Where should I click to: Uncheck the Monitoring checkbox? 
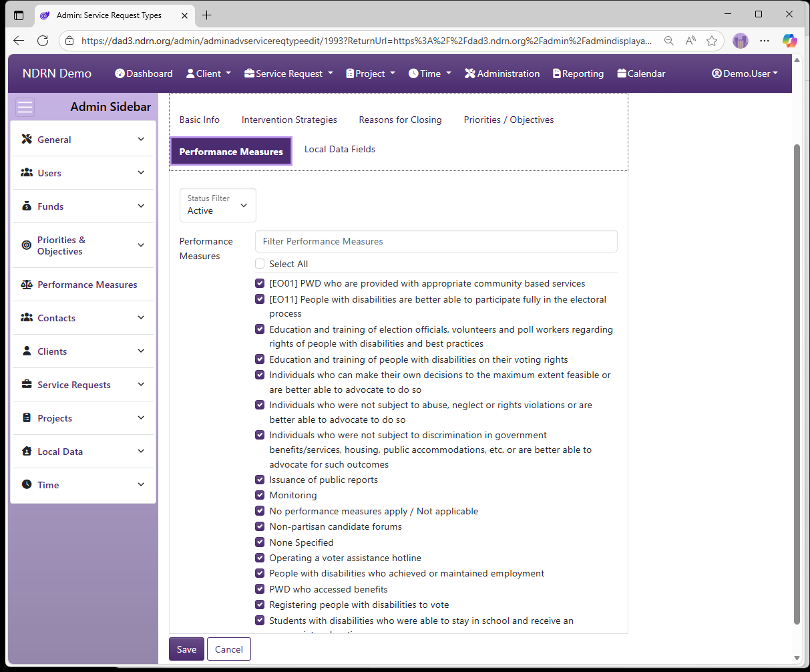pyautogui.click(x=260, y=495)
